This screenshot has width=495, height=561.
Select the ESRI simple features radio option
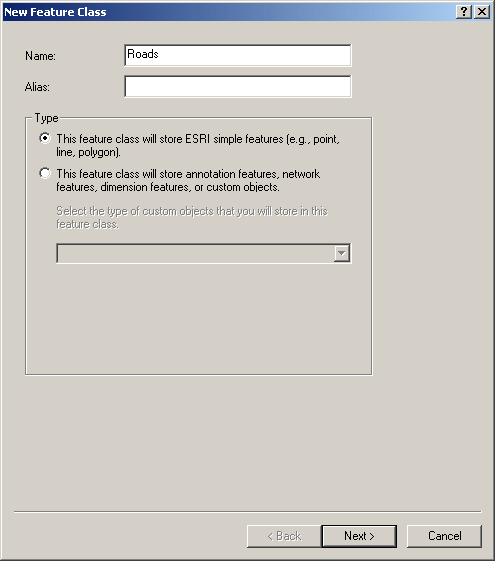click(45, 138)
